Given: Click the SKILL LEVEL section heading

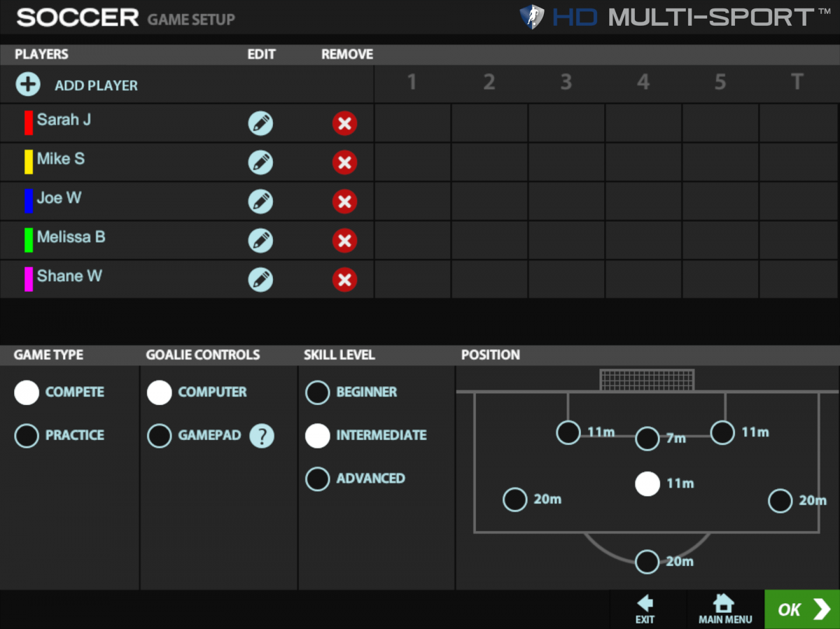Looking at the screenshot, I should [339, 355].
